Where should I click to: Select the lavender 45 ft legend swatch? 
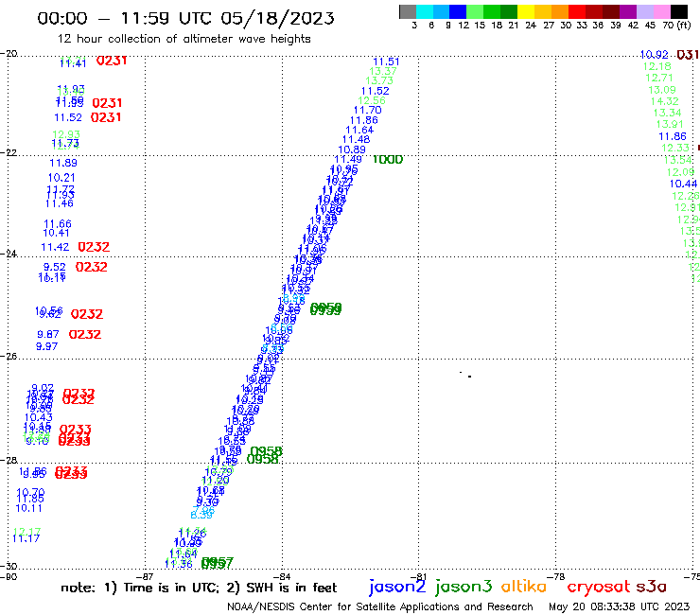(644, 11)
